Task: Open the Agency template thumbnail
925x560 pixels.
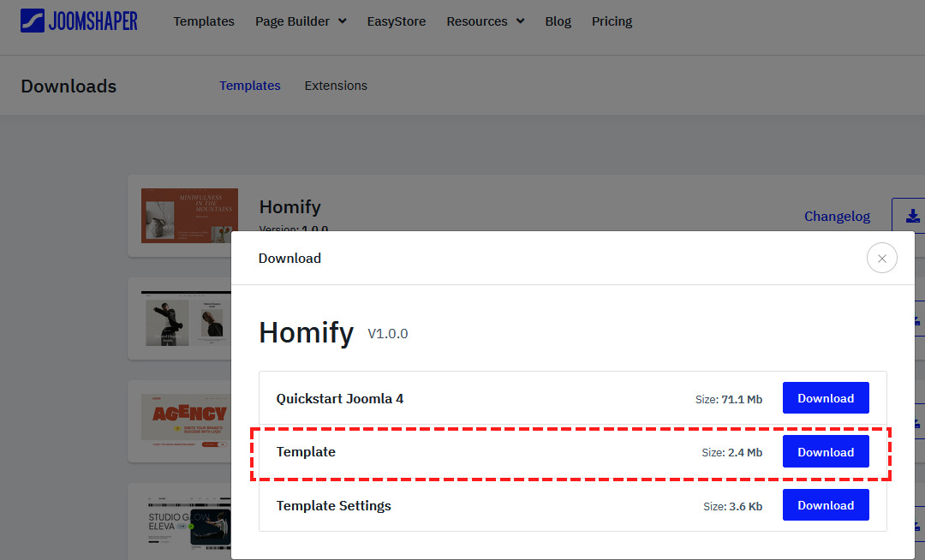Action: [186, 421]
